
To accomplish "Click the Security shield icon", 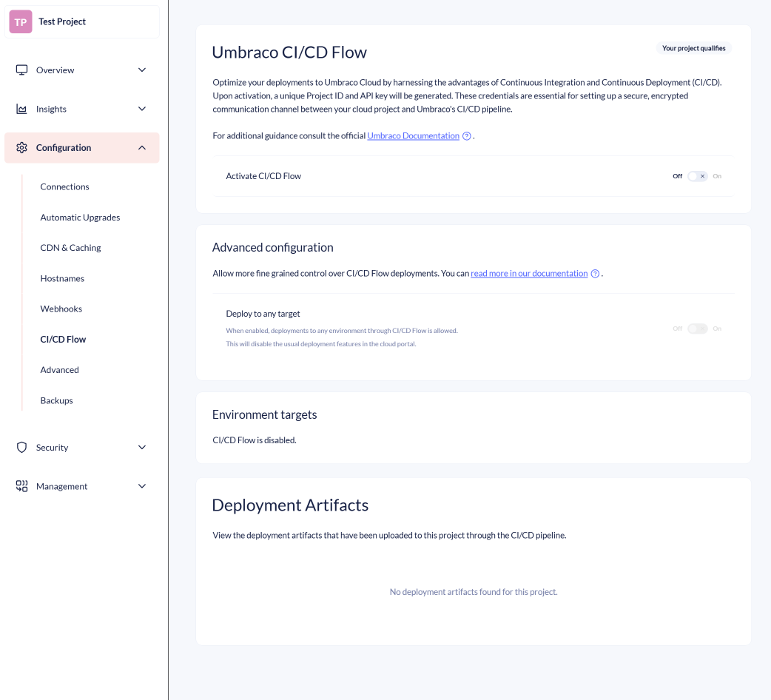I will 22,448.
